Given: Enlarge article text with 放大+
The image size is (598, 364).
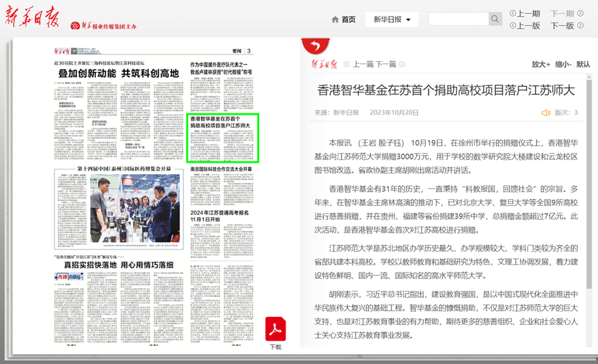Looking at the screenshot, I should (541, 64).
